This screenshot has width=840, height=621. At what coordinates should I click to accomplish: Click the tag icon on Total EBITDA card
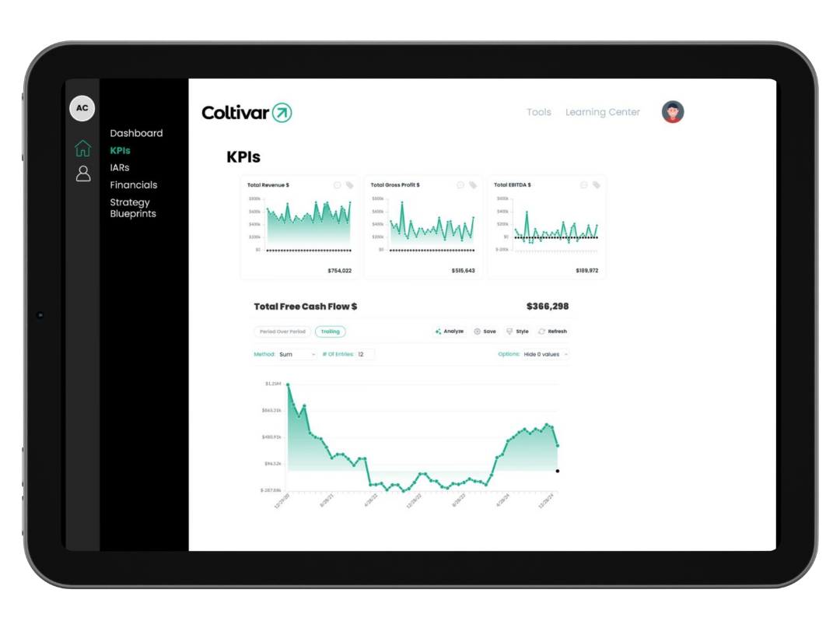pos(597,185)
